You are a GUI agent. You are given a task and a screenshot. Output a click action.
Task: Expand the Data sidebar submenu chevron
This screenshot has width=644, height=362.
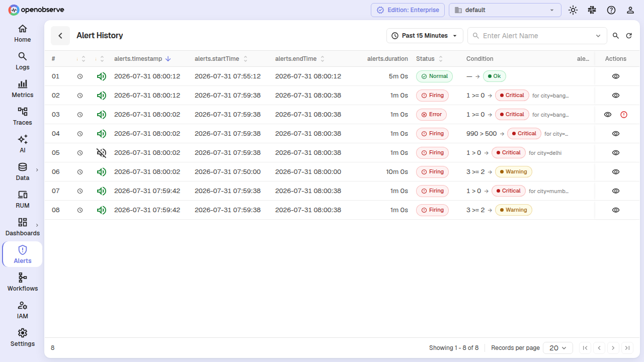click(x=37, y=170)
